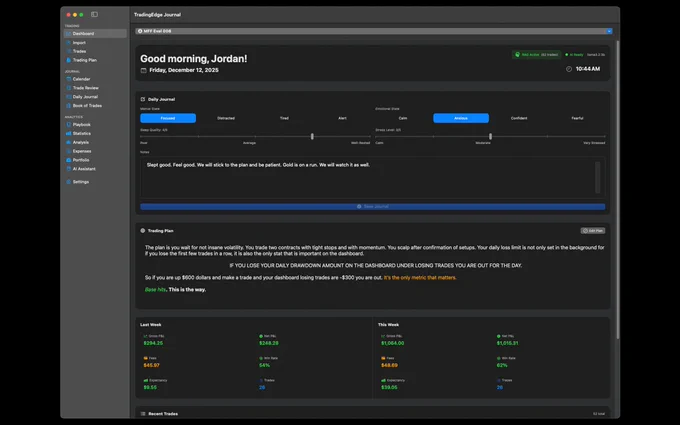Open Trading Plan in the sidebar
Viewport: 680px width, 425px height.
tap(95, 60)
